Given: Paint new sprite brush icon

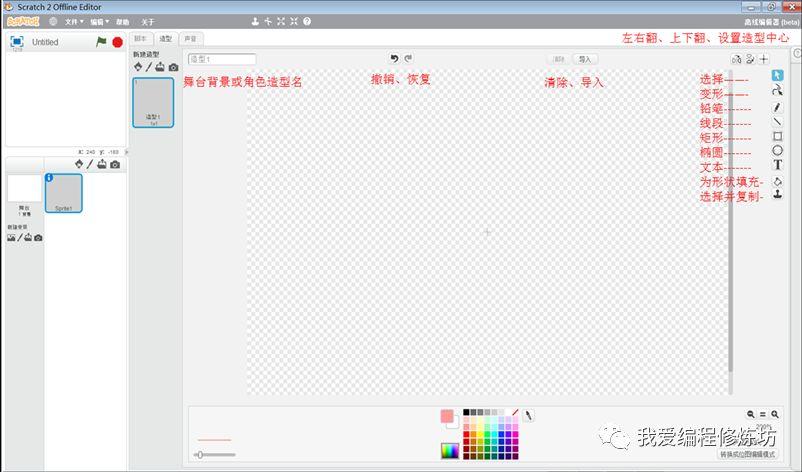Looking at the screenshot, I should (x=90, y=164).
